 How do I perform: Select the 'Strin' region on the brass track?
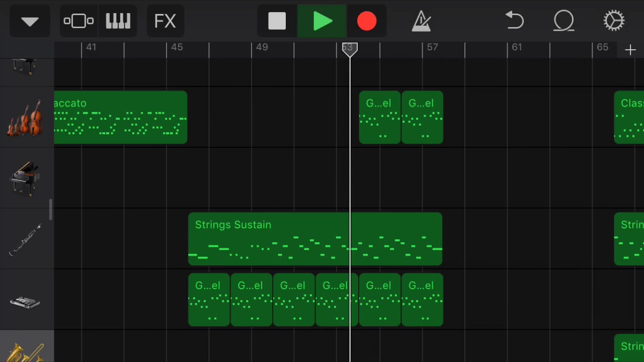click(x=629, y=348)
